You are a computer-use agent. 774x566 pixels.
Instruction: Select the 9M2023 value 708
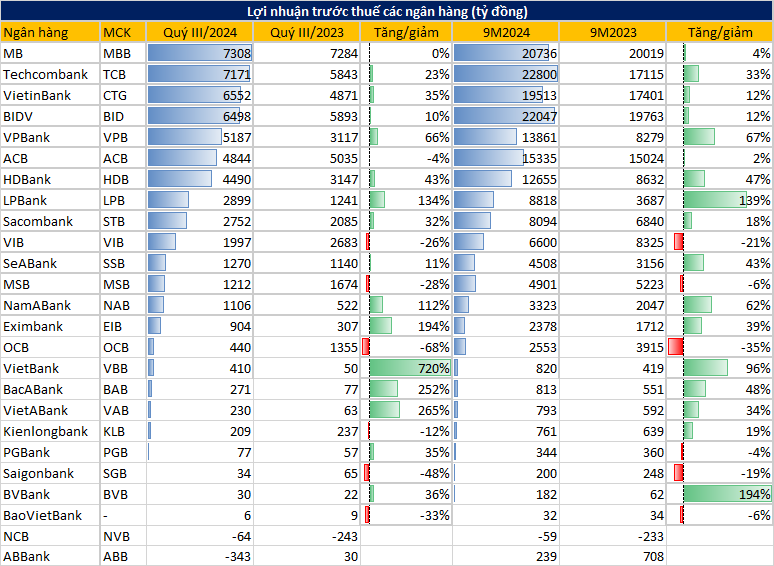(613, 556)
